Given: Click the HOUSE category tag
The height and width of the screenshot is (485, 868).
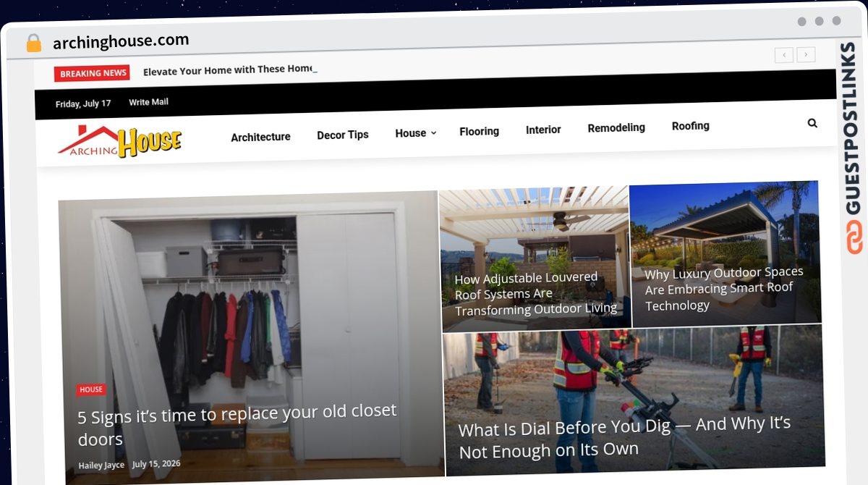Looking at the screenshot, I should (91, 389).
